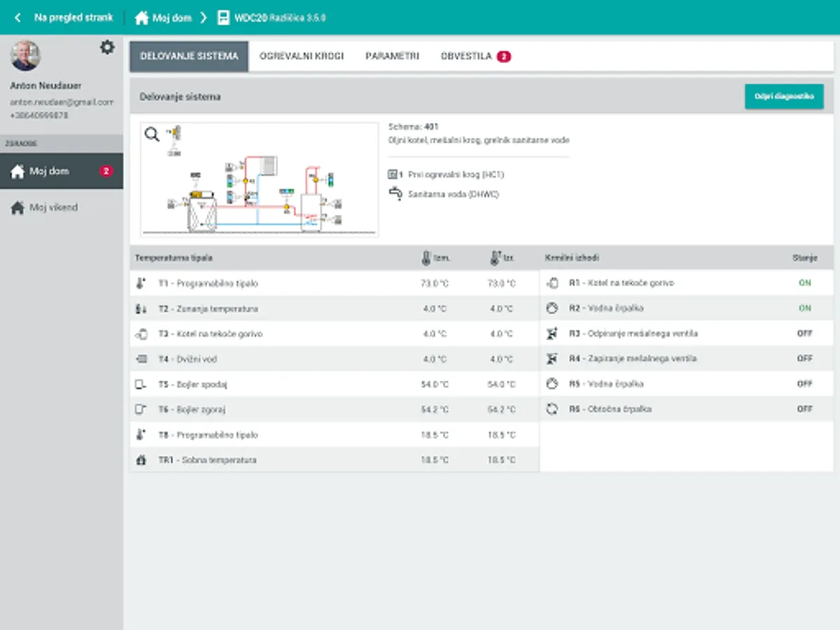Click the breadcrumb chevron after Moj dom
Viewport: 840px width, 630px height.
tap(204, 17)
